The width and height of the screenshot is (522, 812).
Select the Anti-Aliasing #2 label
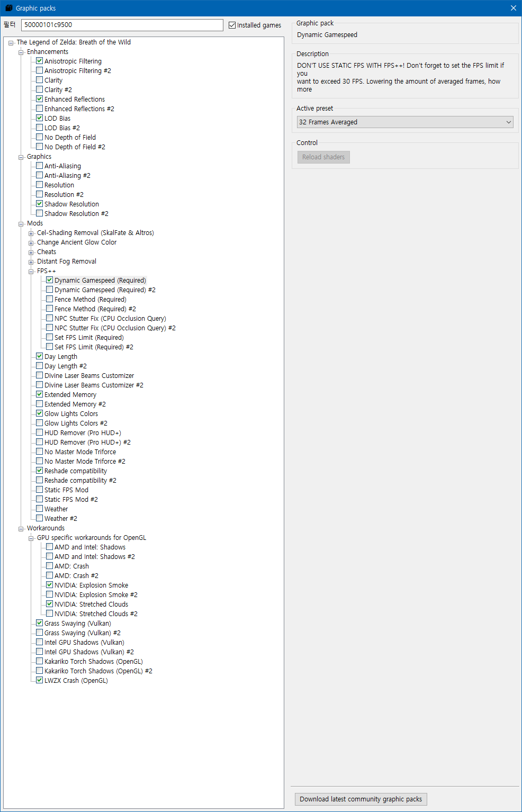67,176
